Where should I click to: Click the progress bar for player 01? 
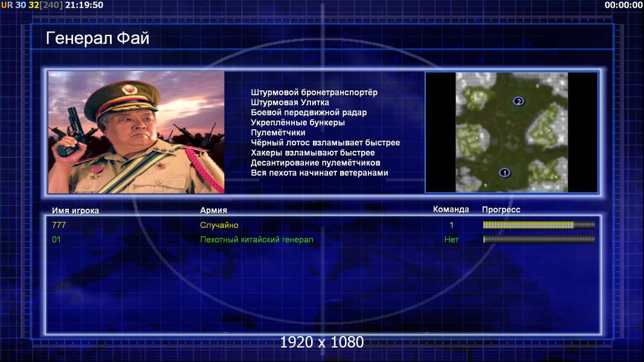pyautogui.click(x=539, y=239)
